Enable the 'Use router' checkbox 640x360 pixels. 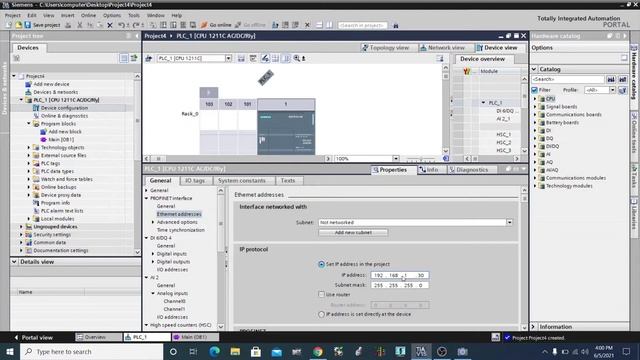[x=321, y=294]
